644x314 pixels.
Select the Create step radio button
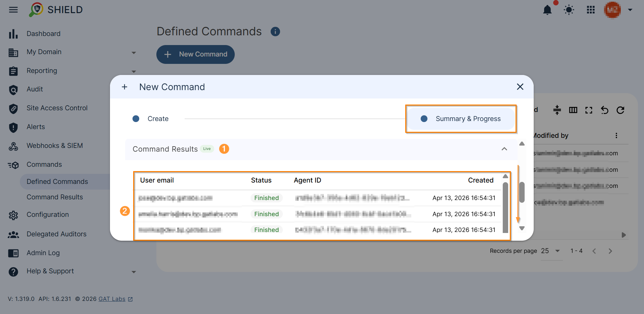(x=136, y=119)
